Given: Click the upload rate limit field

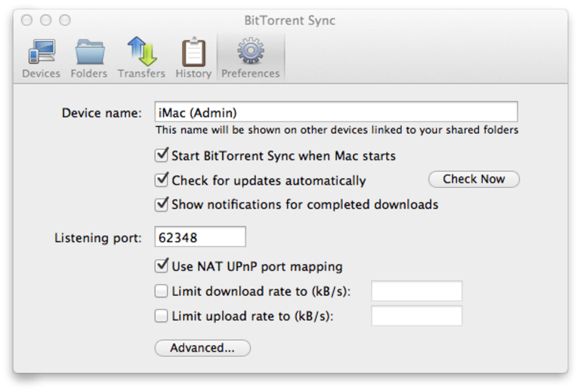Looking at the screenshot, I should tap(416, 316).
